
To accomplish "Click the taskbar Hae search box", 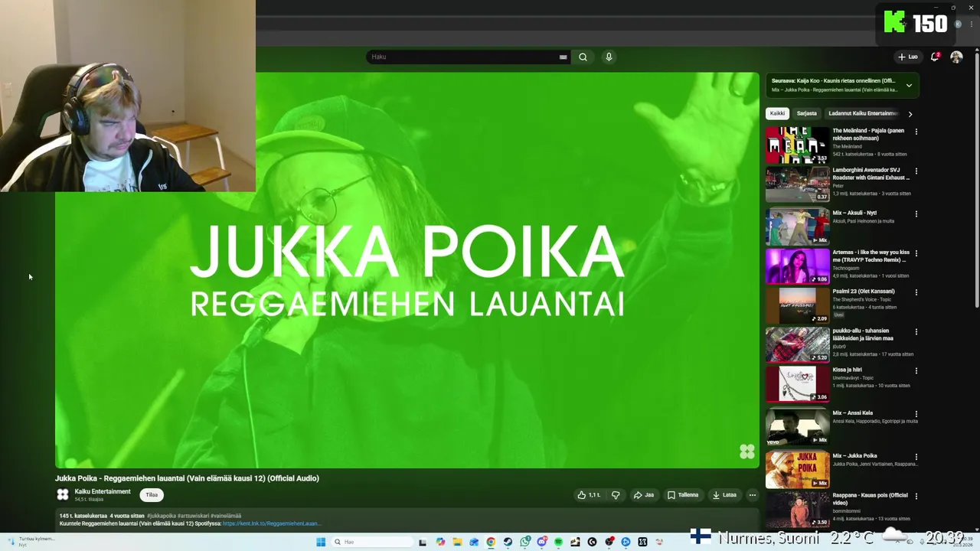I will [x=372, y=542].
